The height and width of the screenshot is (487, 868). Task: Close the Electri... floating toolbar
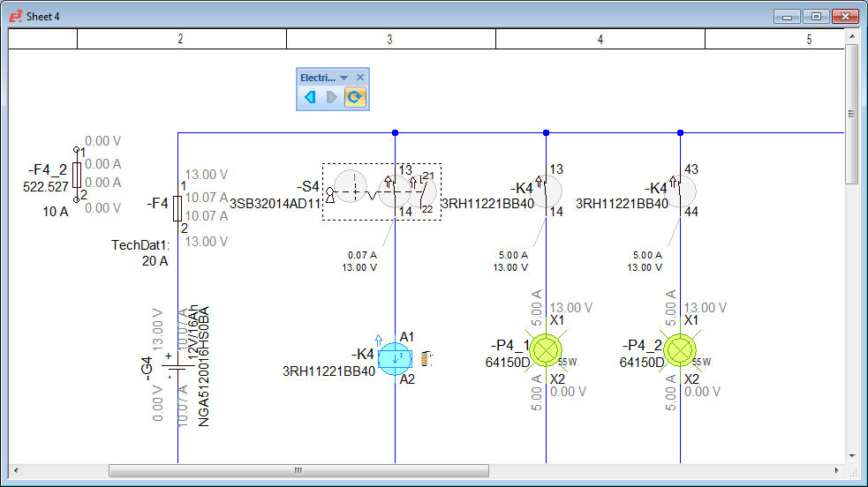(360, 78)
